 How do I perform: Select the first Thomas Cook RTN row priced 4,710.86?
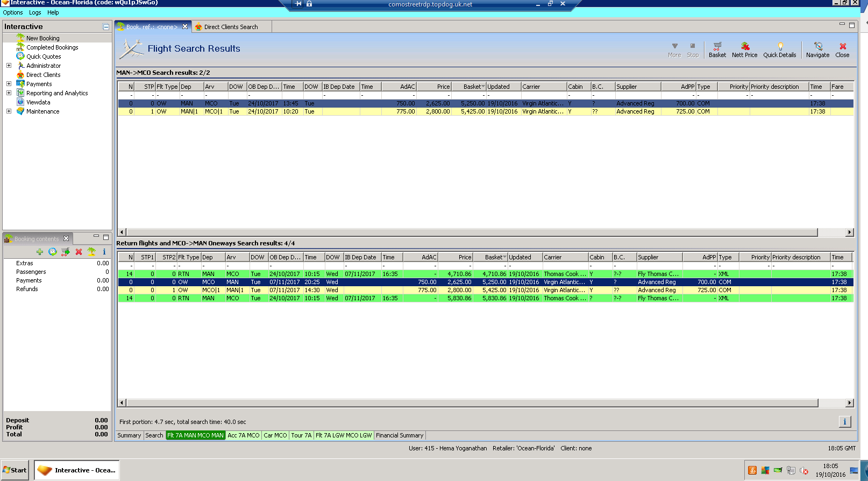(486, 274)
